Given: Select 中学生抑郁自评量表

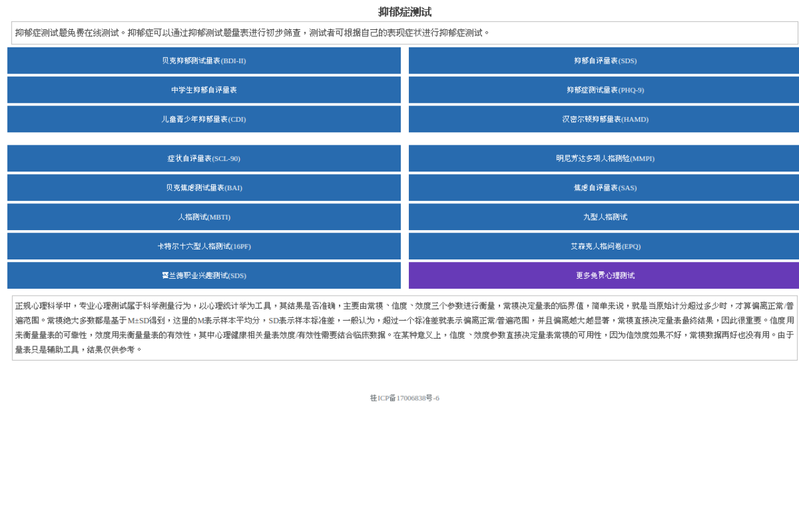Looking at the screenshot, I should pyautogui.click(x=204, y=90).
